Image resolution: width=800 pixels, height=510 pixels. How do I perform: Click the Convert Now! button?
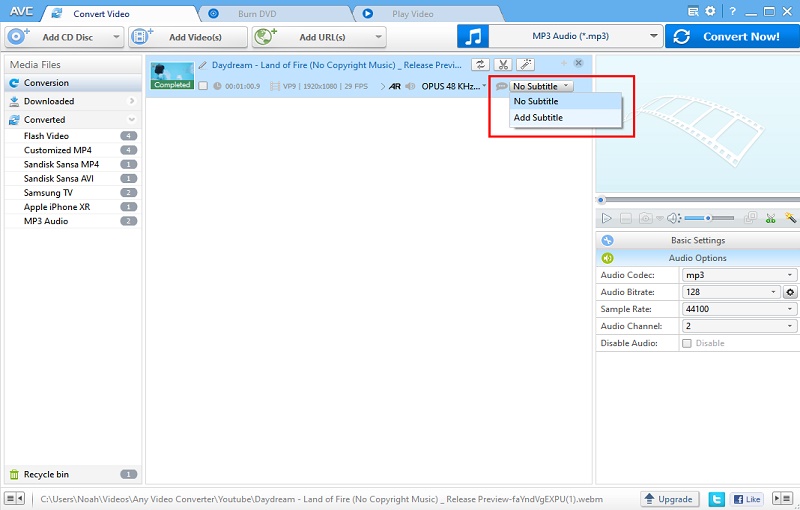(733, 37)
